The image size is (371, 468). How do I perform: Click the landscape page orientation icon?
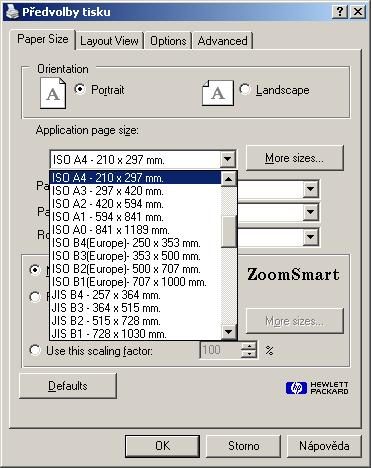218,93
